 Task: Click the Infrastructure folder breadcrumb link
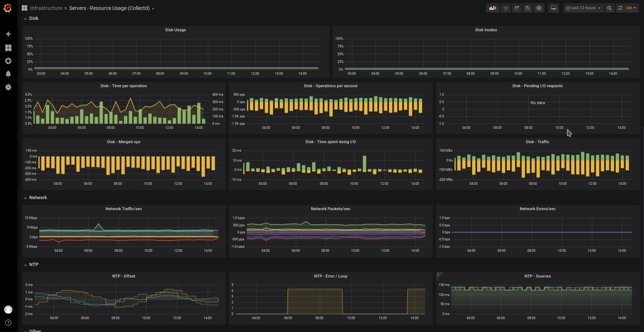(x=46, y=8)
